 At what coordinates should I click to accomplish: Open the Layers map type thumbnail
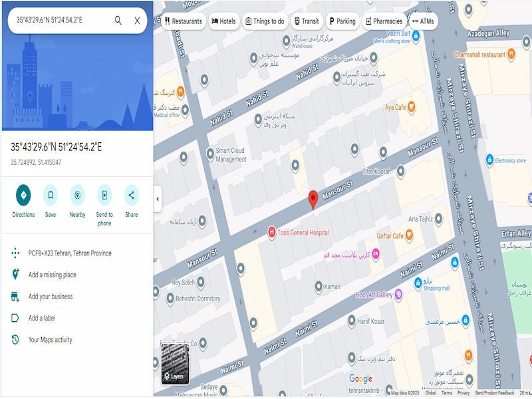pyautogui.click(x=175, y=364)
